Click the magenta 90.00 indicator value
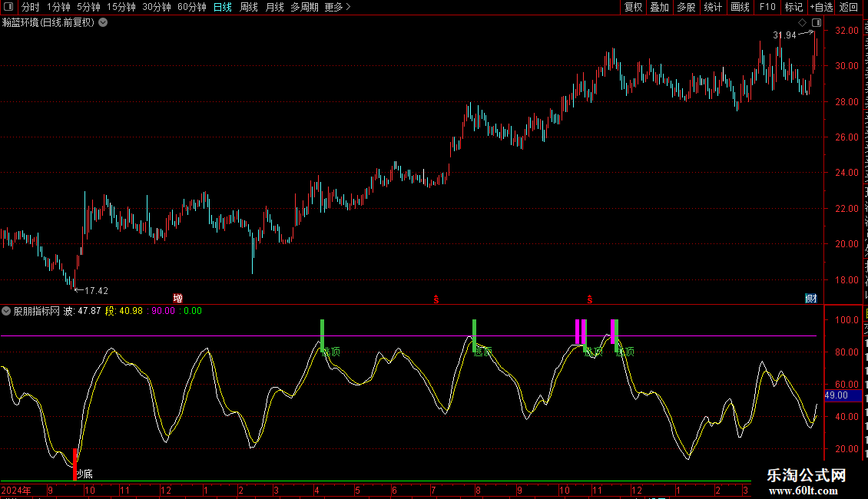 (163, 311)
